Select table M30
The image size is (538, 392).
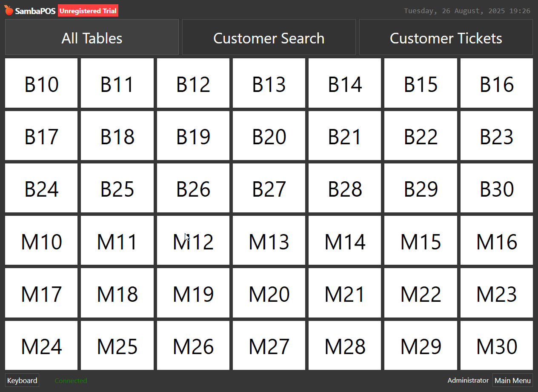pos(496,346)
